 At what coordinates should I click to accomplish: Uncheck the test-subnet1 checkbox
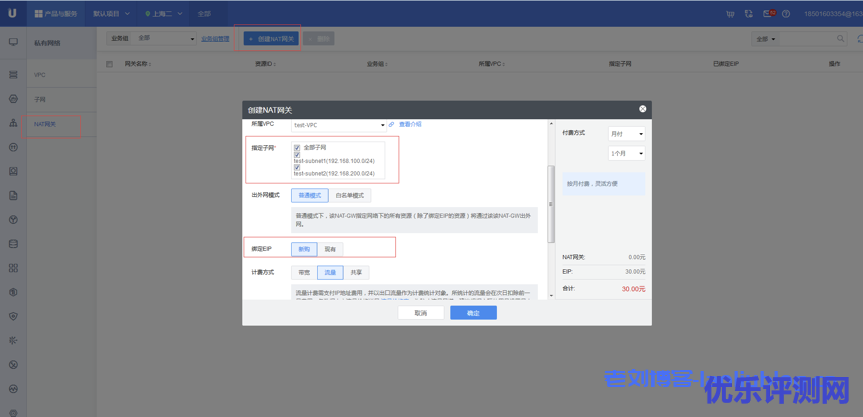(x=297, y=155)
